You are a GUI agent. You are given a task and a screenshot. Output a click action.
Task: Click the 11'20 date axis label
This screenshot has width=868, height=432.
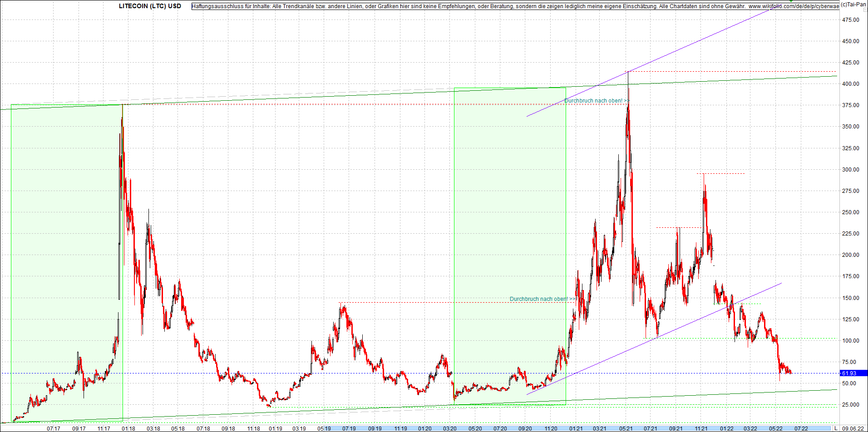pos(551,429)
